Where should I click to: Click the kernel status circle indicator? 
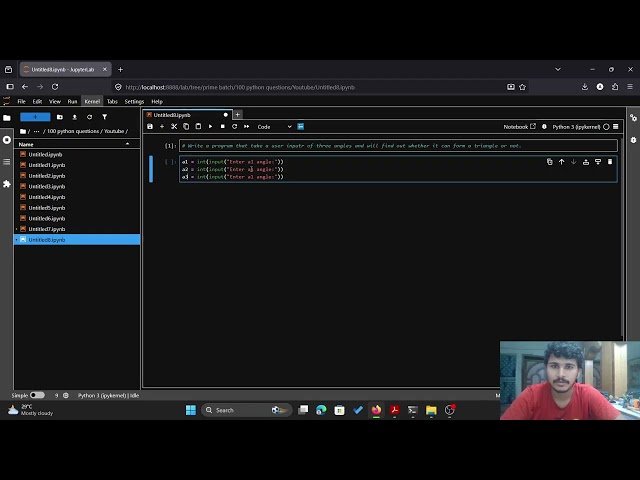click(x=606, y=127)
